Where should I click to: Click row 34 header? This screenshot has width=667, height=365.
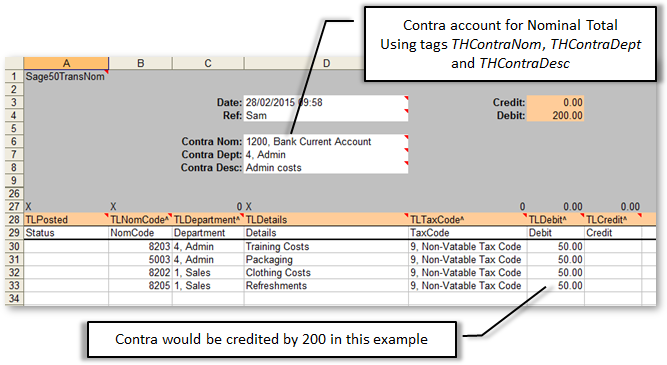14,298
